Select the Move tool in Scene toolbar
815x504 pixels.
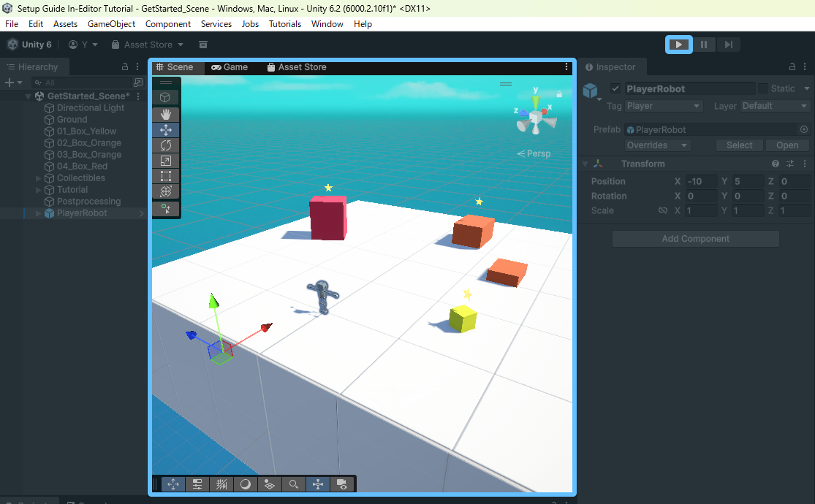166,130
